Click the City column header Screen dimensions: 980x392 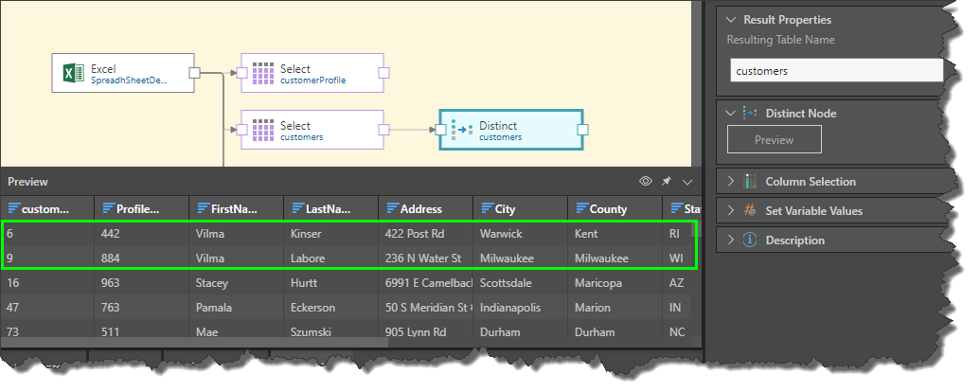[x=520, y=208]
